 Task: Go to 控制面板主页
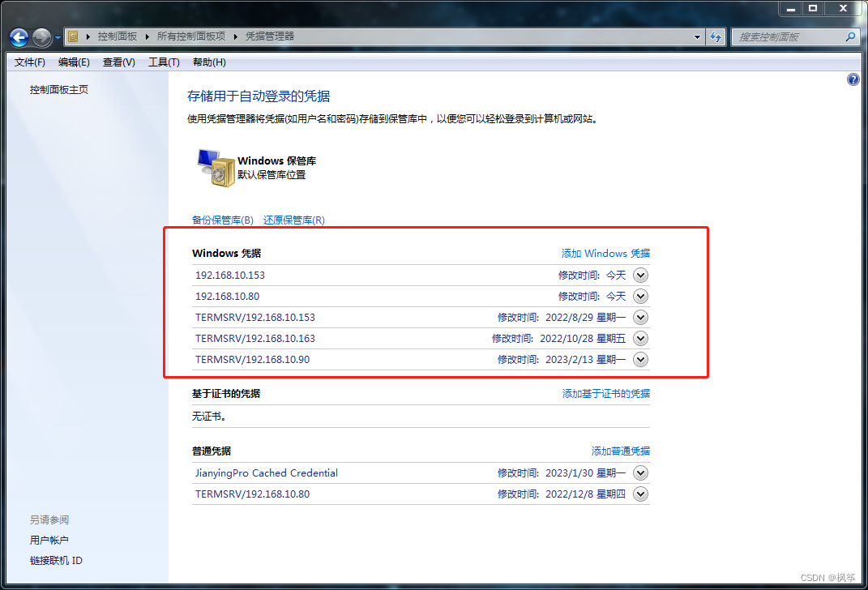pos(58,90)
